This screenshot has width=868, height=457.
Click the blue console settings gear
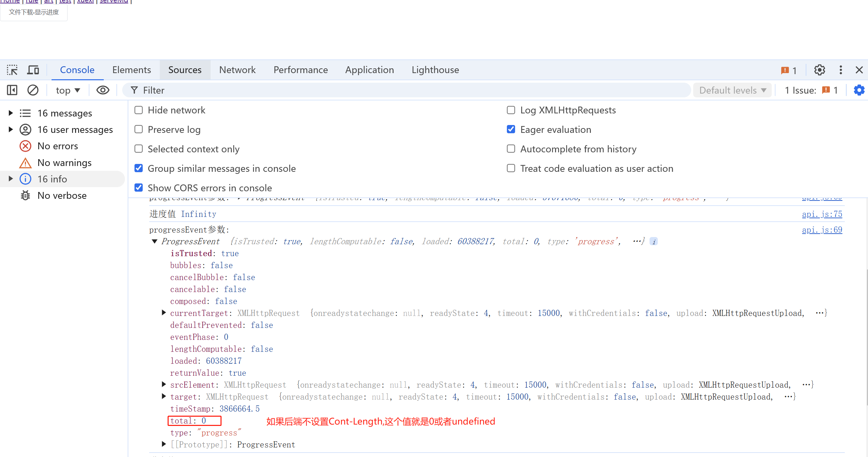[859, 90]
